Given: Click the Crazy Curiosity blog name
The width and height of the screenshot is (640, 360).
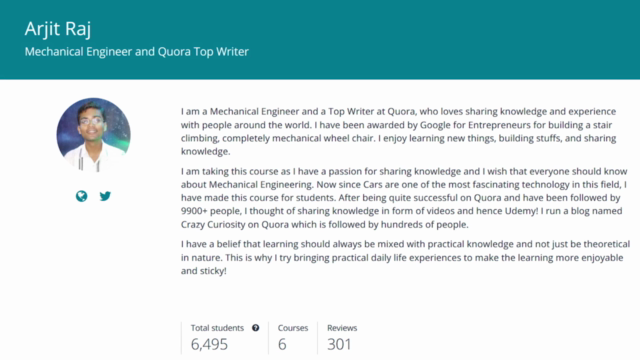Looking at the screenshot, I should (x=213, y=224).
